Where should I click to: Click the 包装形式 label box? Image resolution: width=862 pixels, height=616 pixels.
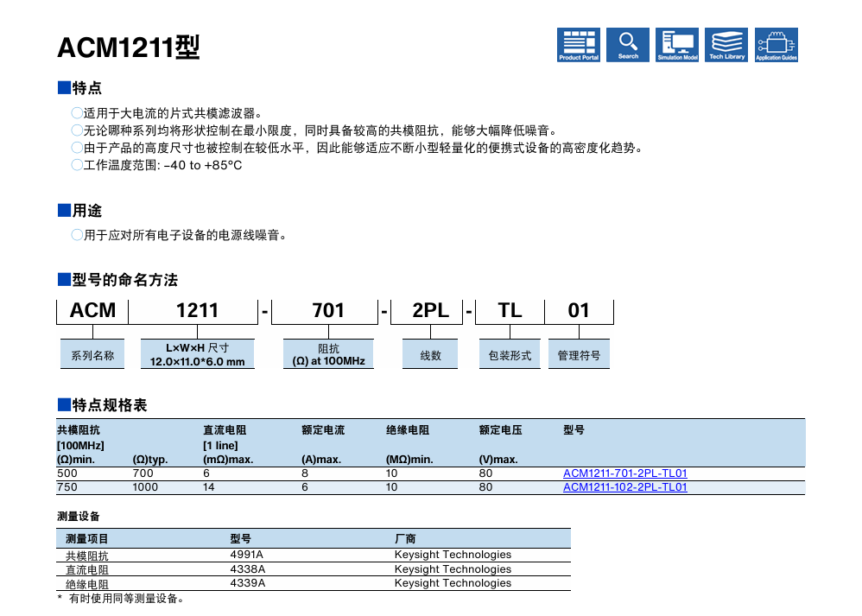[510, 354]
